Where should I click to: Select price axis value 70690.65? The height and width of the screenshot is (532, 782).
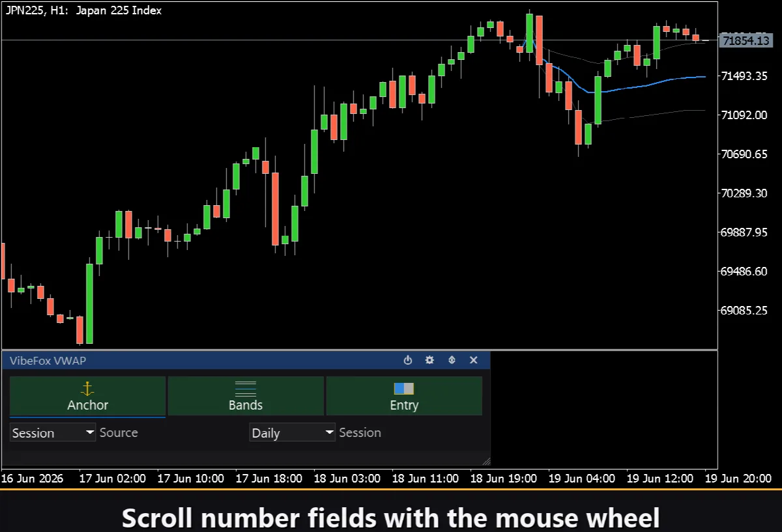[x=745, y=154]
